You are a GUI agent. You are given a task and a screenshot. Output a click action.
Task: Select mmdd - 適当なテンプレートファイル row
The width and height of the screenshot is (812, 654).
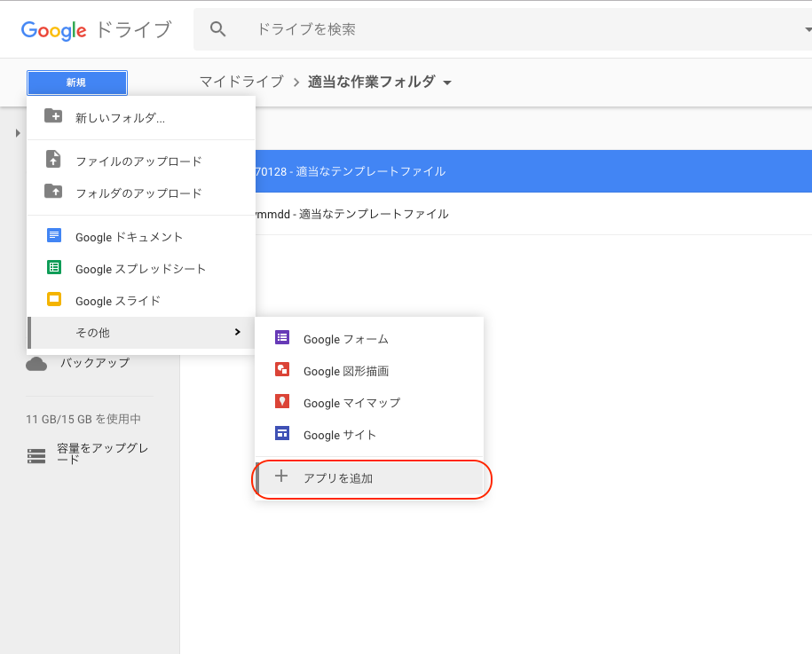pos(533,214)
